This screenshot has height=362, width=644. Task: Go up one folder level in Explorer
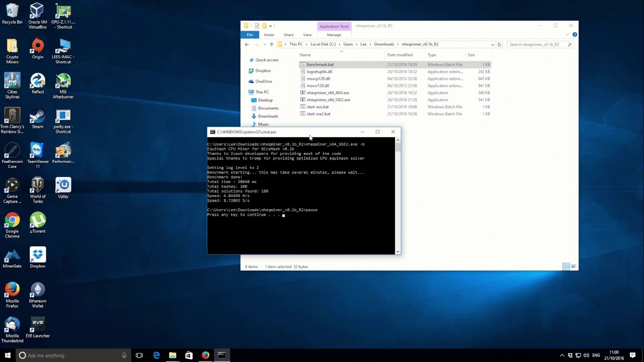coord(271,44)
